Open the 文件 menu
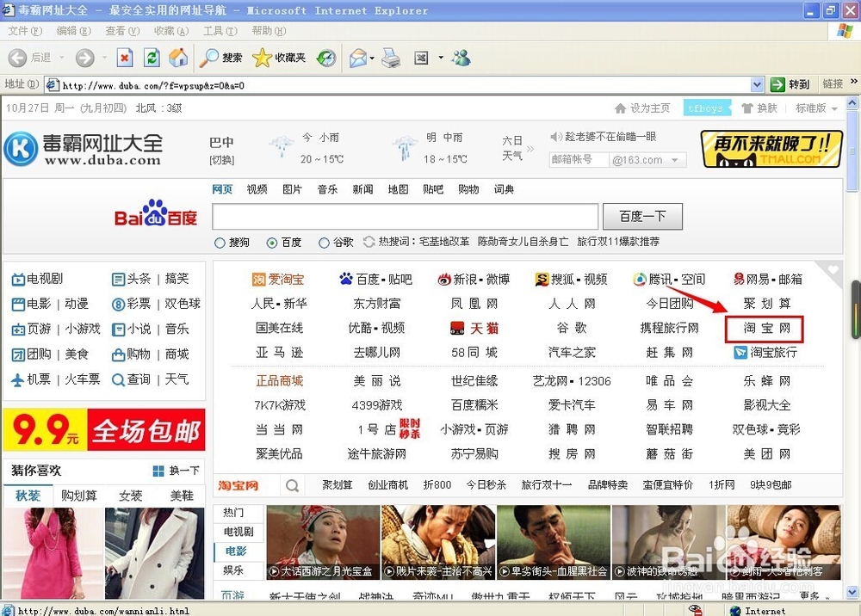This screenshot has height=616, width=861. click(x=25, y=31)
